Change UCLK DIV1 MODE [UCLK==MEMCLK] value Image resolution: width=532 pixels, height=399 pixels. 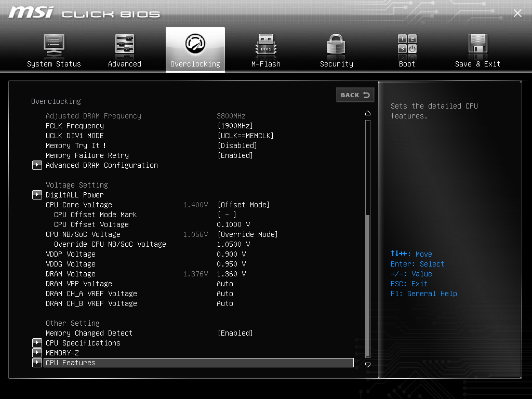[245, 136]
